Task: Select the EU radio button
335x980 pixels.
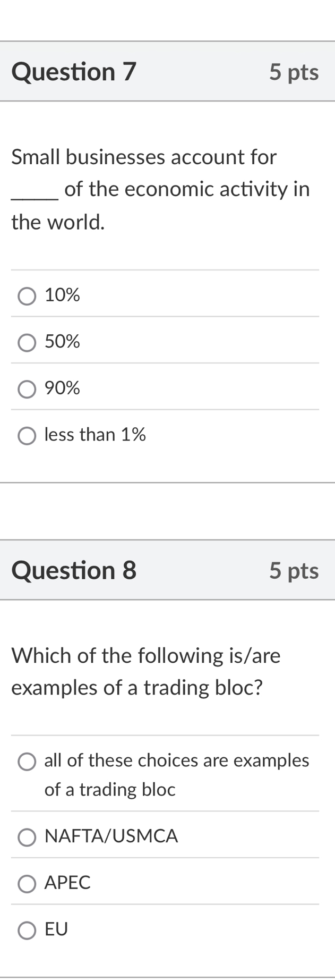Action: coord(27,931)
